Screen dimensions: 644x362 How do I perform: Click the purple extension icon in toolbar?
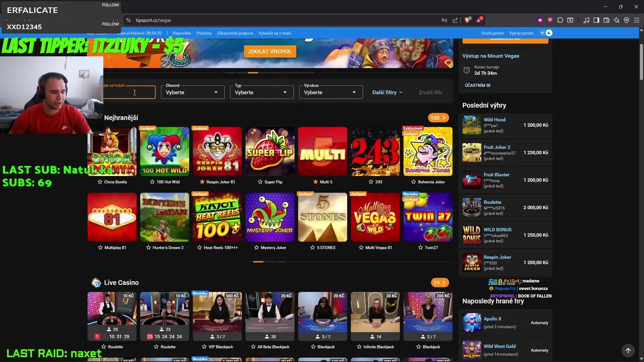click(540, 20)
